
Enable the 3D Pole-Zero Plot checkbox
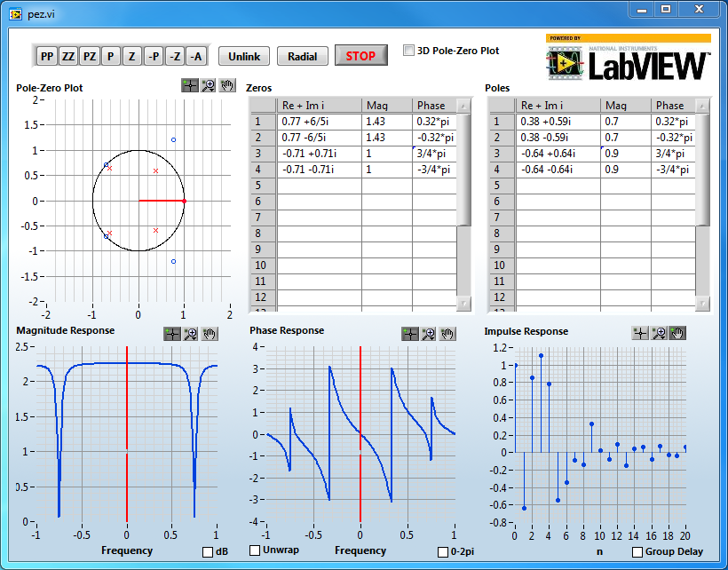click(409, 51)
